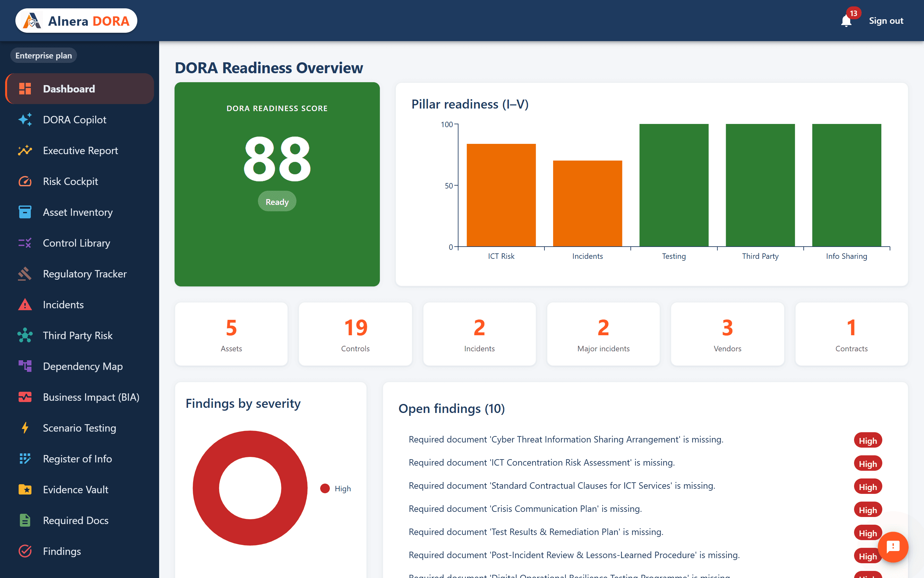
Task: Click the Register of Info grid-pencil icon
Action: (25, 459)
